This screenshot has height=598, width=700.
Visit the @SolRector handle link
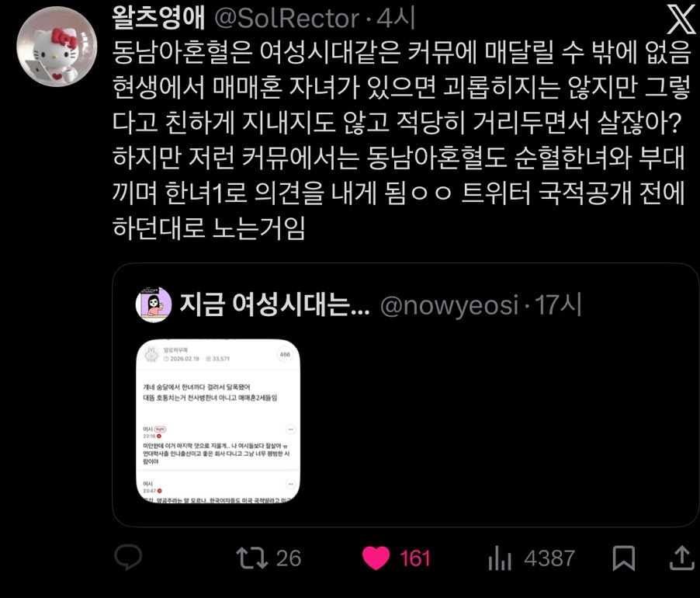(x=287, y=19)
